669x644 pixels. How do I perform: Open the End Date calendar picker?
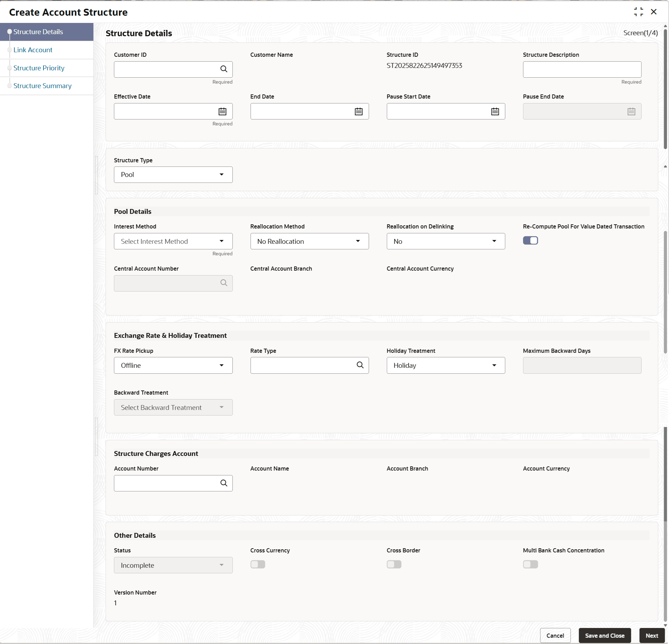click(x=358, y=111)
